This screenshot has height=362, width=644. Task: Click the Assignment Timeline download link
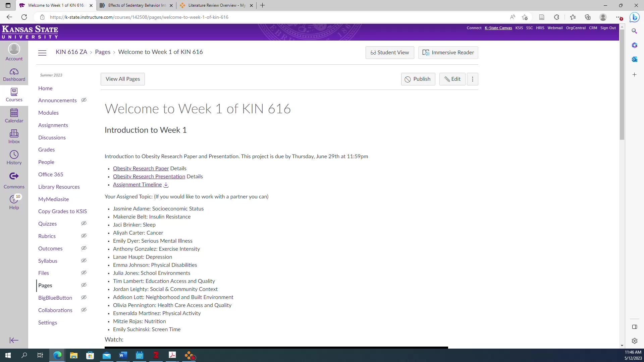click(x=167, y=185)
